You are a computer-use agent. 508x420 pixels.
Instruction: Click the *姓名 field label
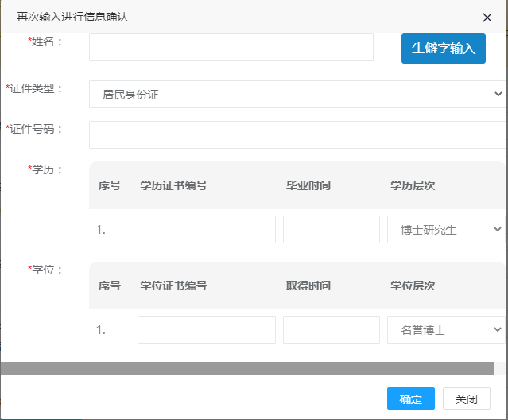pos(45,41)
